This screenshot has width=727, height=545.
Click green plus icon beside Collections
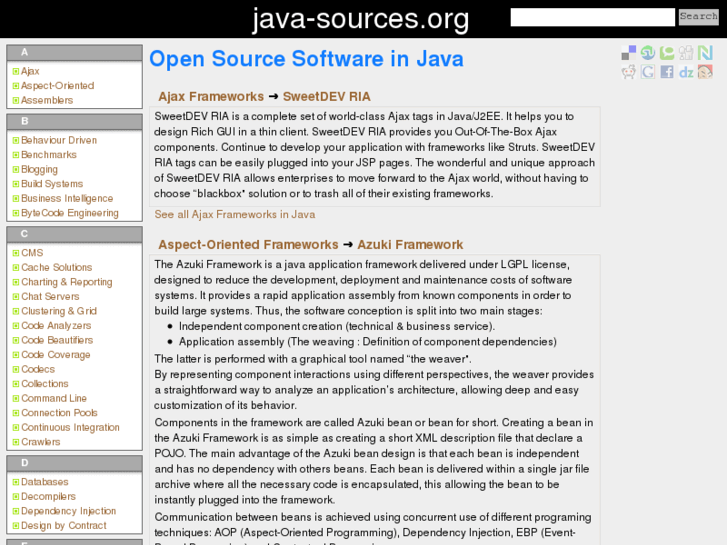coord(16,384)
